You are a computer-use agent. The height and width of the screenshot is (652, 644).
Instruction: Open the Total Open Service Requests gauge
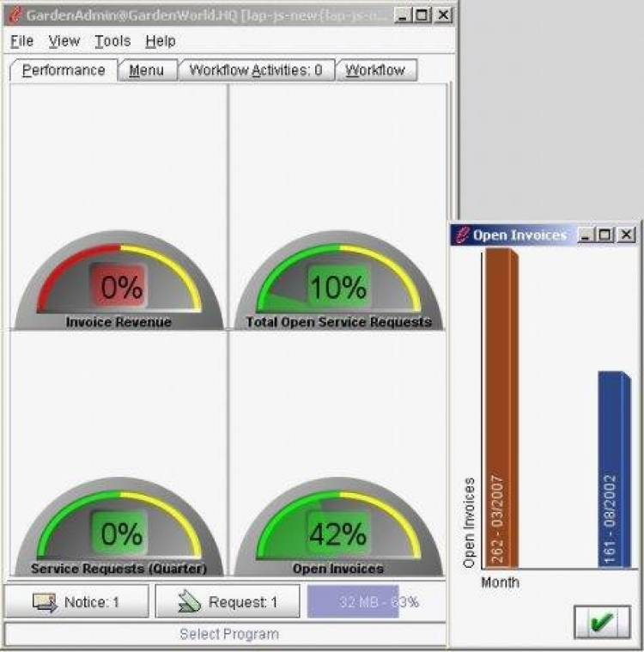coord(339,280)
